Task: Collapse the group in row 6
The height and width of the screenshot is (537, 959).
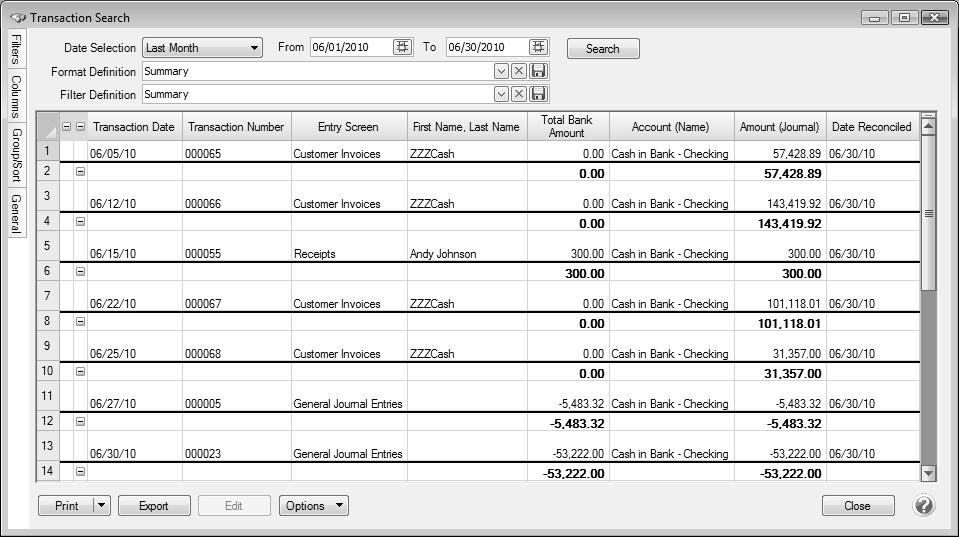Action: [x=81, y=272]
